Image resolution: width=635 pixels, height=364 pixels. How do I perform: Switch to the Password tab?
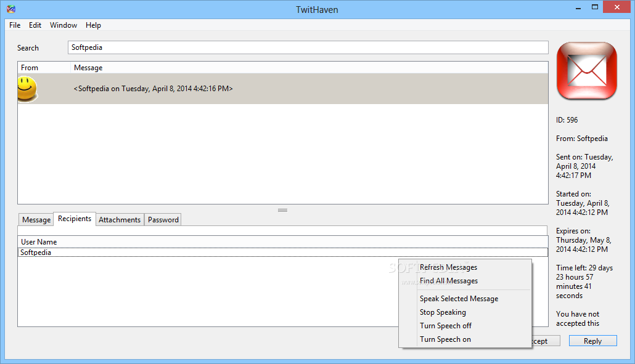point(163,220)
